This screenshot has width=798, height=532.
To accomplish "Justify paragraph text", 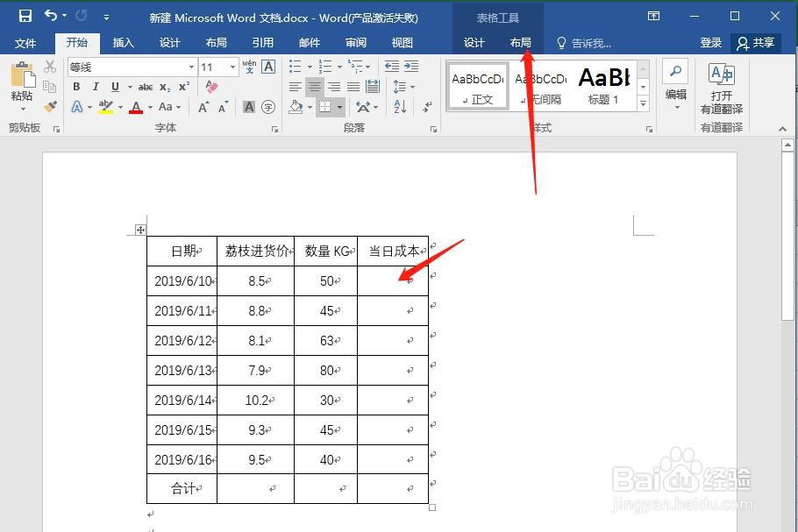I will point(353,87).
